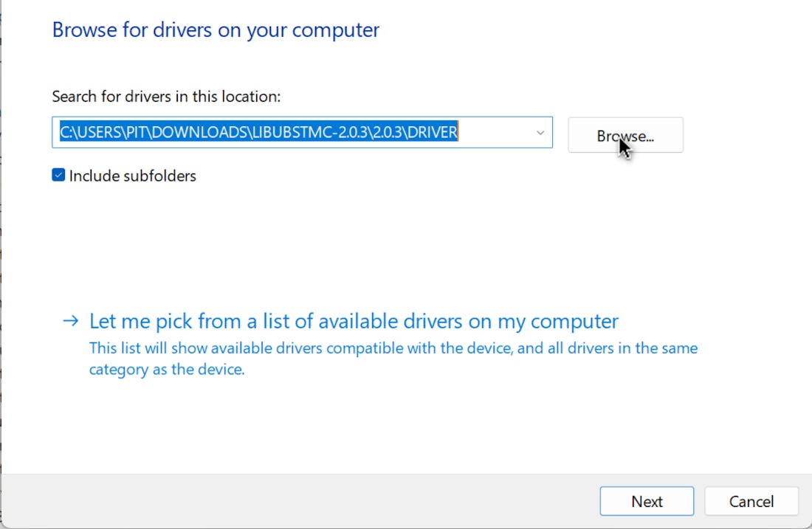Click the "Include subfolders" label text
812x529 pixels.
pyautogui.click(x=133, y=176)
